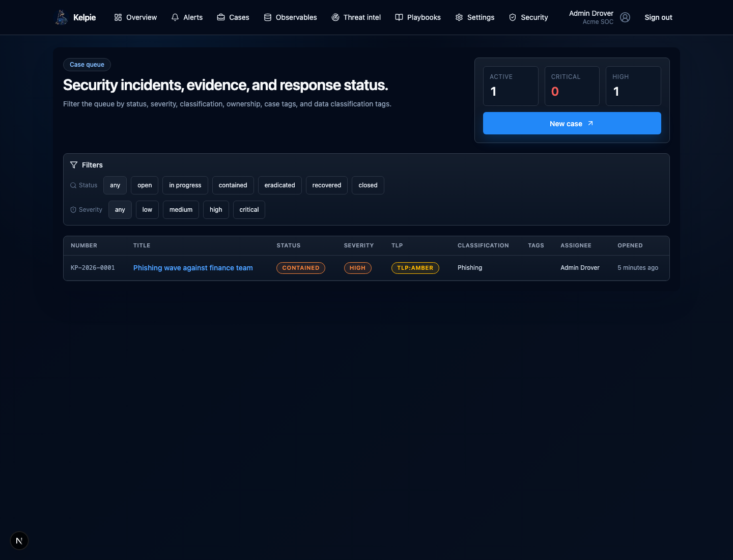Click the CRITICAL count card
733x560 pixels.
tap(572, 86)
